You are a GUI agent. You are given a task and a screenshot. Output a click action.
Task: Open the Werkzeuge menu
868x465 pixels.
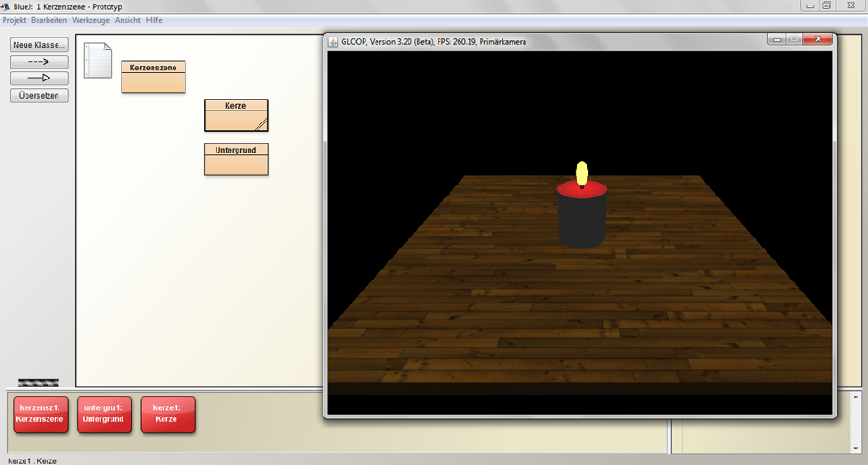(x=90, y=20)
